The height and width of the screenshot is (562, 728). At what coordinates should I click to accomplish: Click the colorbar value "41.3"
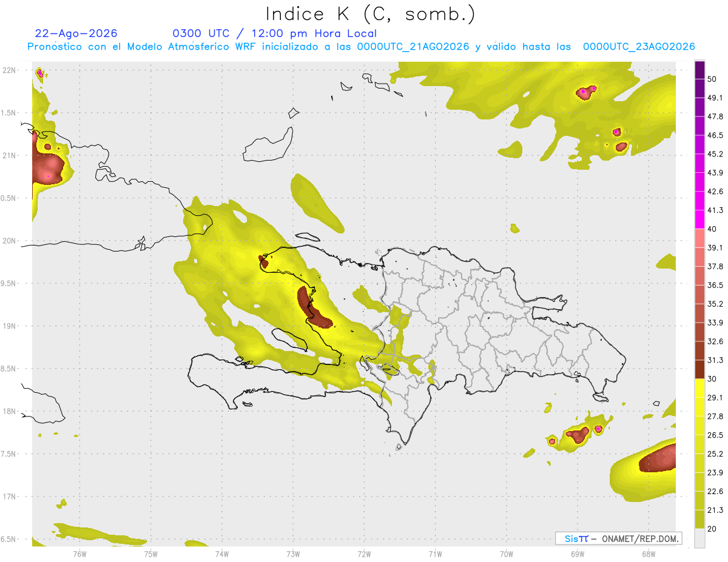715,210
